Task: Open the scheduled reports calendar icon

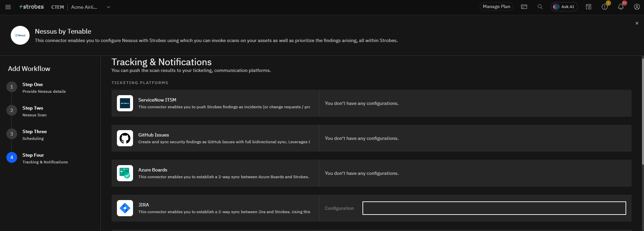Action: click(x=589, y=7)
